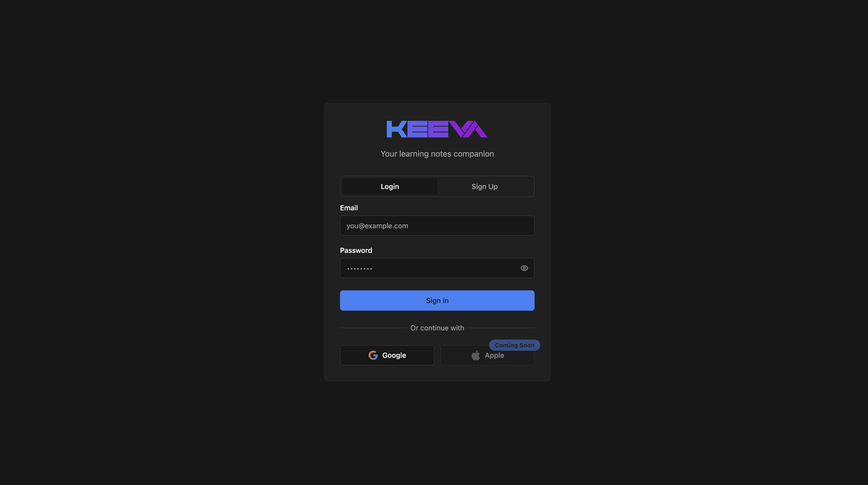
Task: Click the Google G logo icon
Action: [373, 355]
